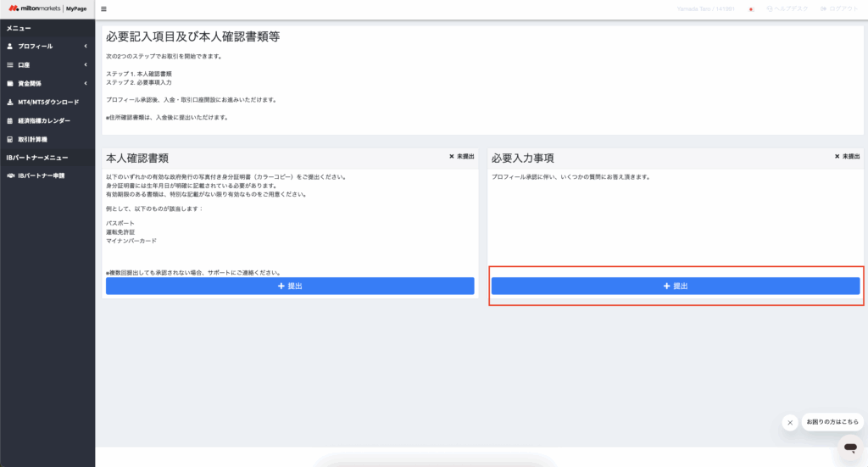The height and width of the screenshot is (467, 868).
Task: Open the ヘルプデスク link
Action: click(787, 8)
